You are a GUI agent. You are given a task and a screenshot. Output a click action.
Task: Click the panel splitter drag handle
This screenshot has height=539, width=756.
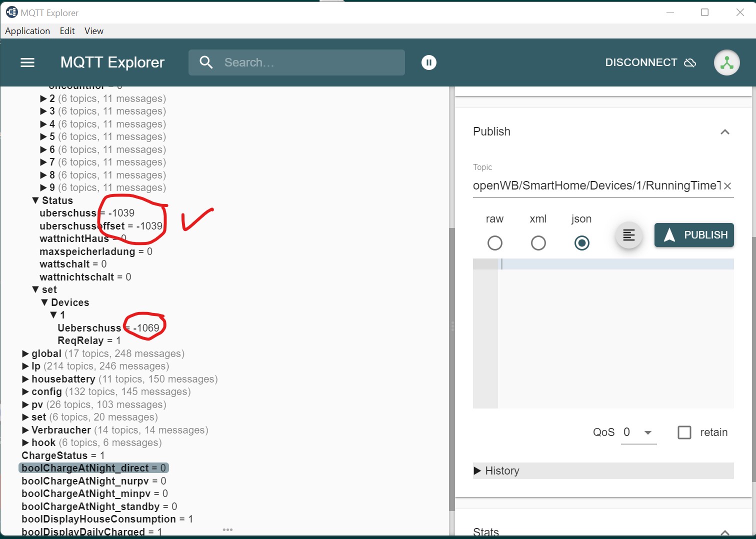pyautogui.click(x=452, y=326)
